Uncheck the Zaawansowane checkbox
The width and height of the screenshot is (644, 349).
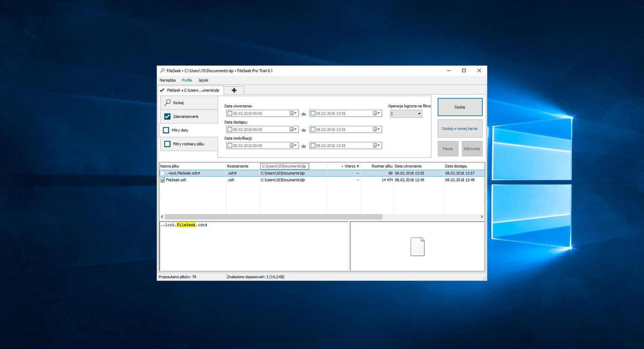coord(167,116)
